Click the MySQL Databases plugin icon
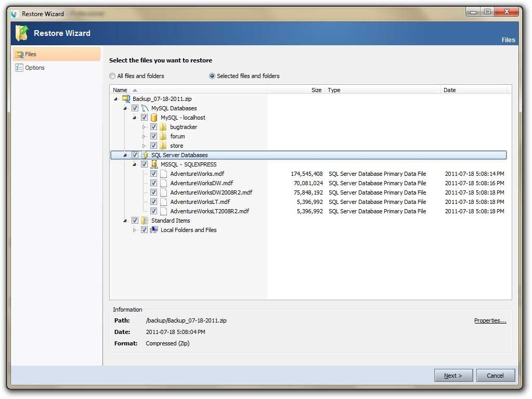532x399 pixels. pos(144,108)
